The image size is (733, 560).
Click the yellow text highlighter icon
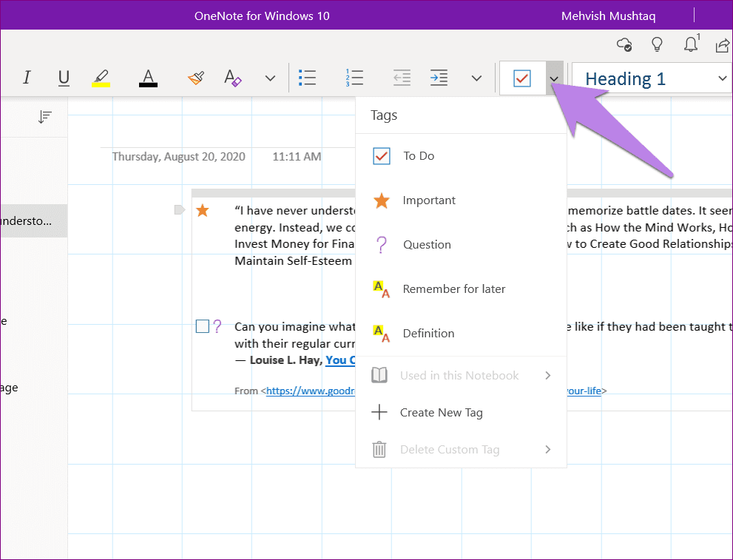tap(101, 78)
